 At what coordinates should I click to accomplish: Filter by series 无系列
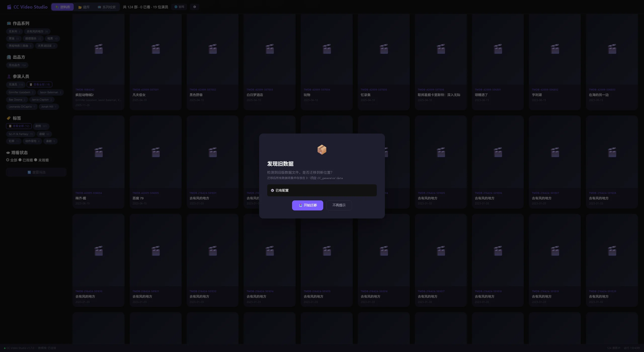pos(14,31)
